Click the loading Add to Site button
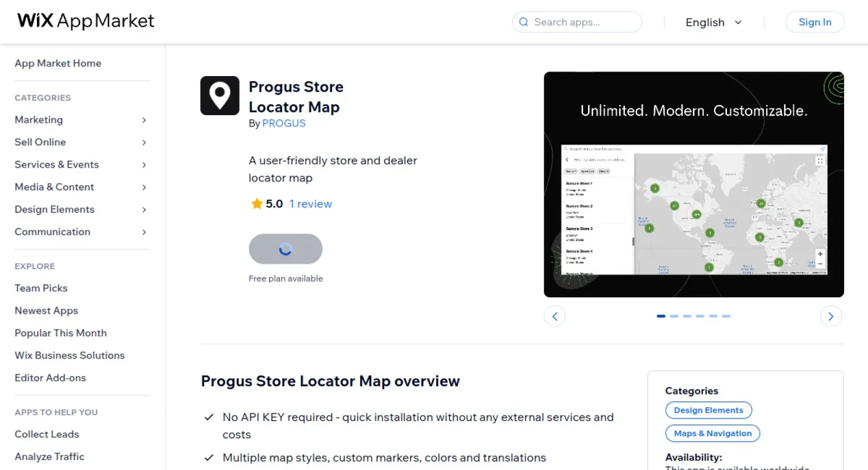 pyautogui.click(x=286, y=249)
